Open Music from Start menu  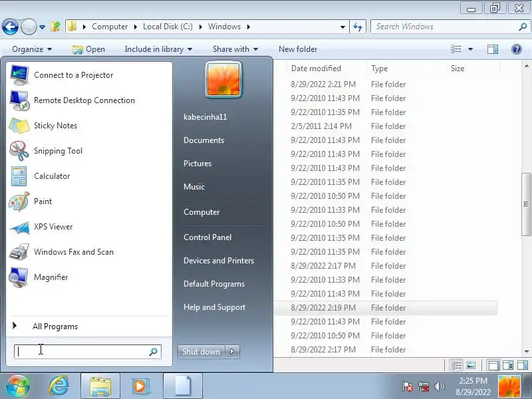(194, 187)
